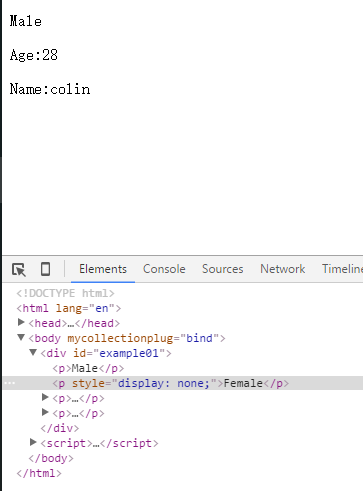Open the Sources tab
Screen dimensions: 363x491
click(223, 269)
